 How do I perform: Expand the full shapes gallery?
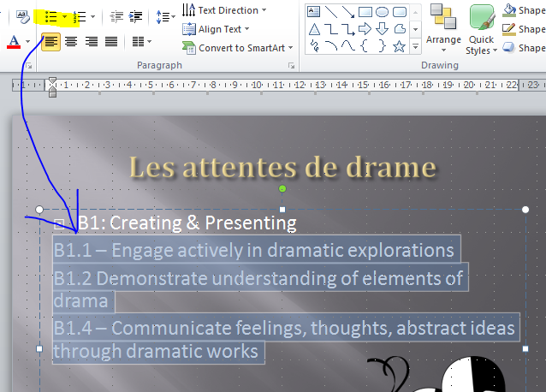[x=415, y=45]
